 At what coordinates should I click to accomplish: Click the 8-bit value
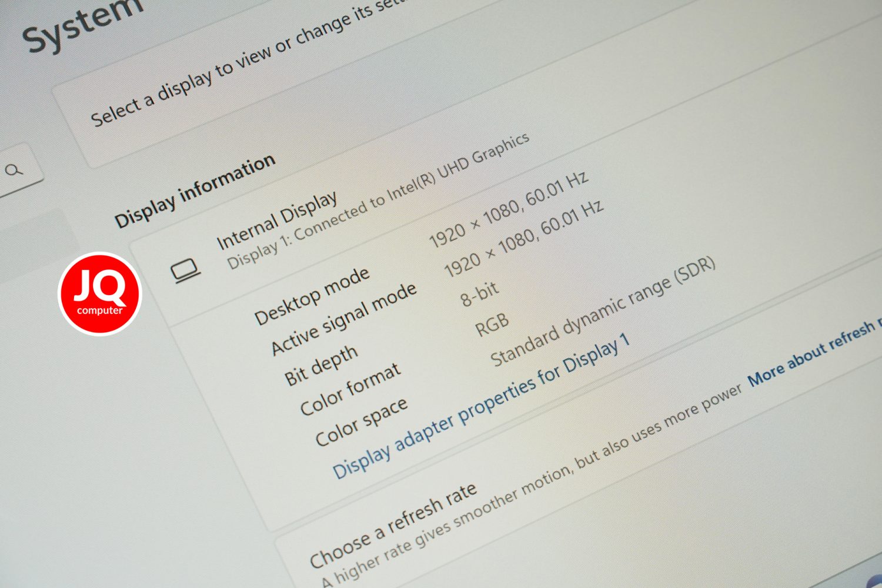tap(480, 293)
